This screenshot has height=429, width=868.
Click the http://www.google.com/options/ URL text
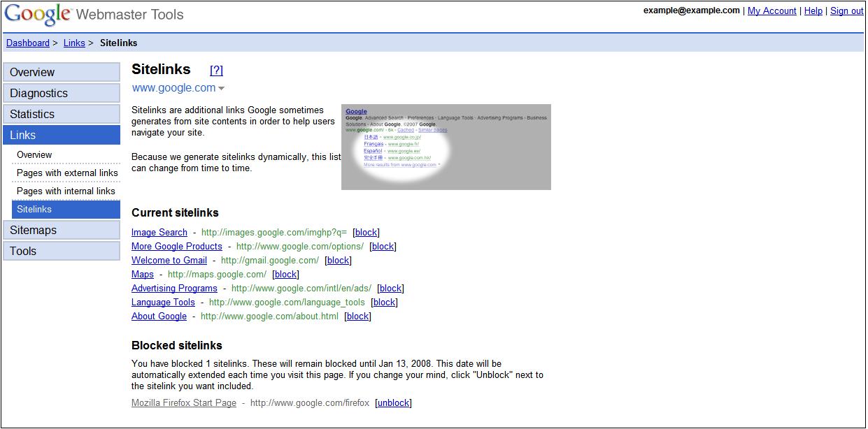tap(300, 247)
